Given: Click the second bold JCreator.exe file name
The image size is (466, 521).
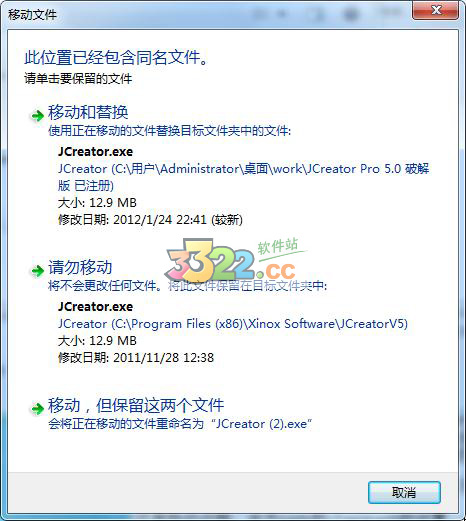Looking at the screenshot, I should [x=95, y=307].
